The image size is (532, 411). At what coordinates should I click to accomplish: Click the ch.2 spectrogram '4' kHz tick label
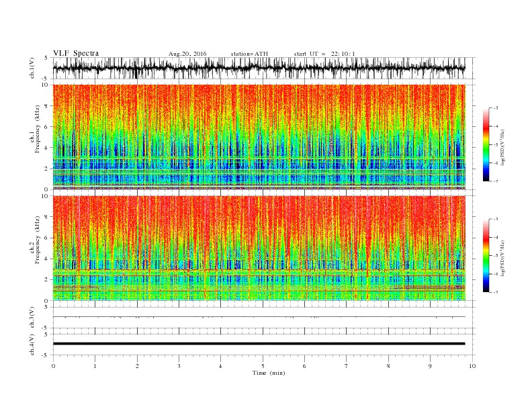(x=47, y=259)
